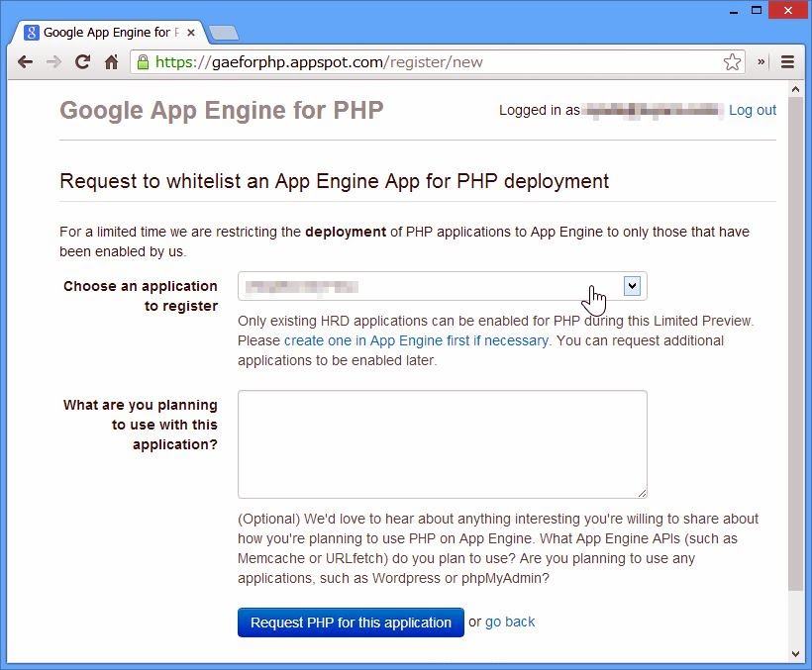This screenshot has width=812, height=670.
Task: Bookmark this page with the star icon
Action: 732,62
